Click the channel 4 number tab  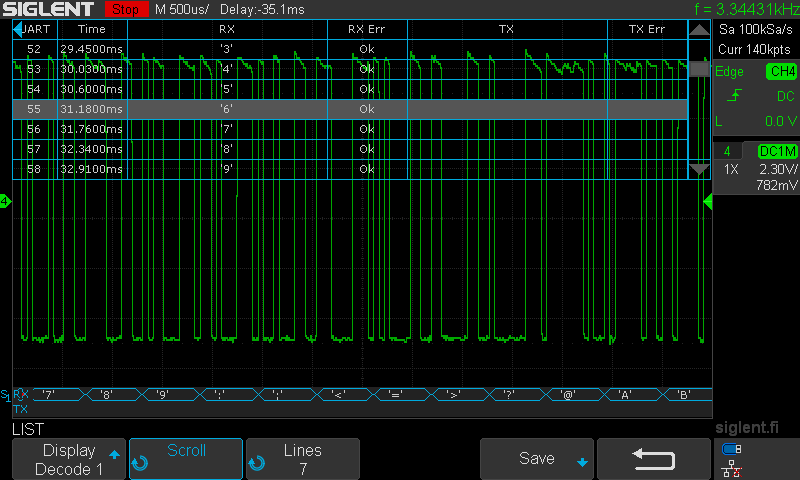(727, 151)
